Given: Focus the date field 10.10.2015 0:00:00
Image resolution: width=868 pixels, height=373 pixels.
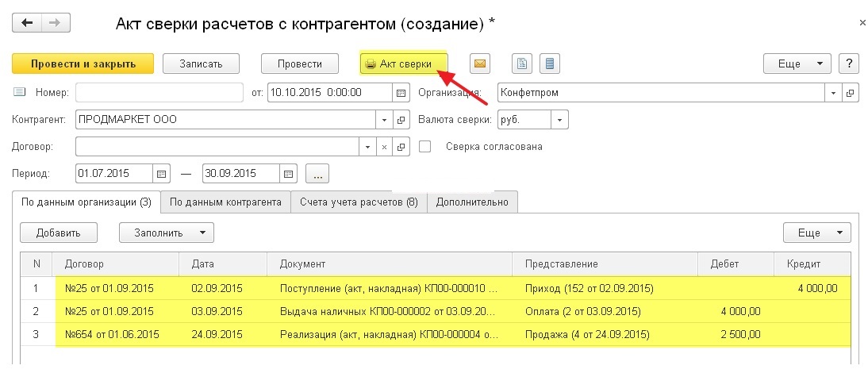Looking at the screenshot, I should (331, 93).
